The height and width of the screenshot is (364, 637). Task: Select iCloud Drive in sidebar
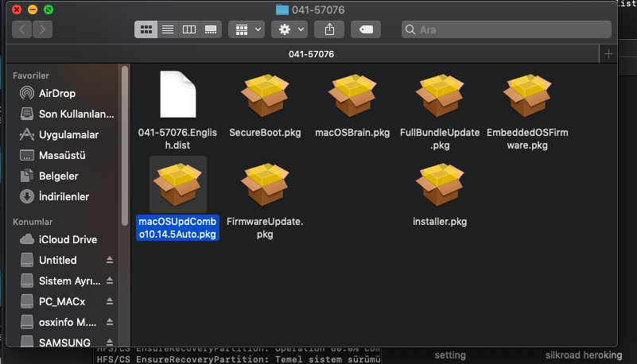tap(68, 239)
